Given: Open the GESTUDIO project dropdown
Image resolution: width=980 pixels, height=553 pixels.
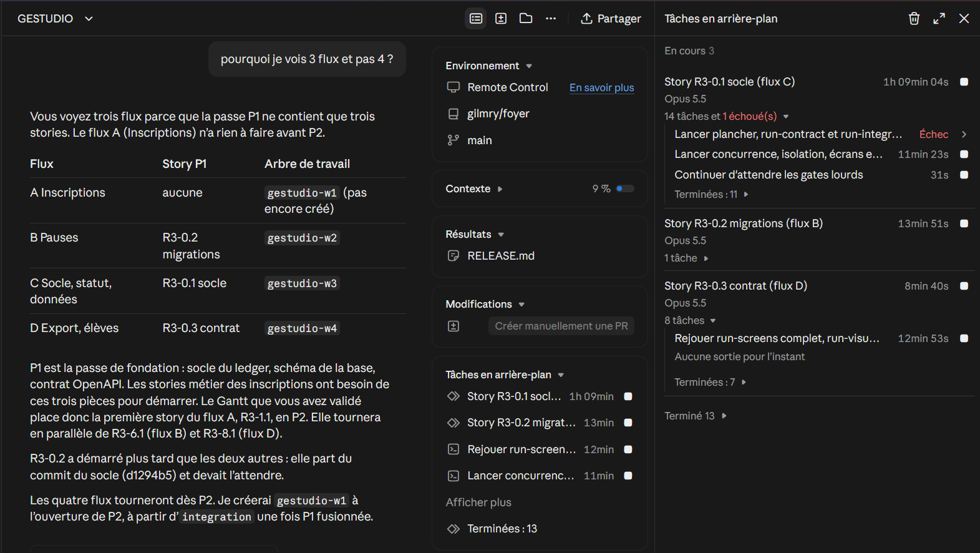Looking at the screenshot, I should coord(56,19).
